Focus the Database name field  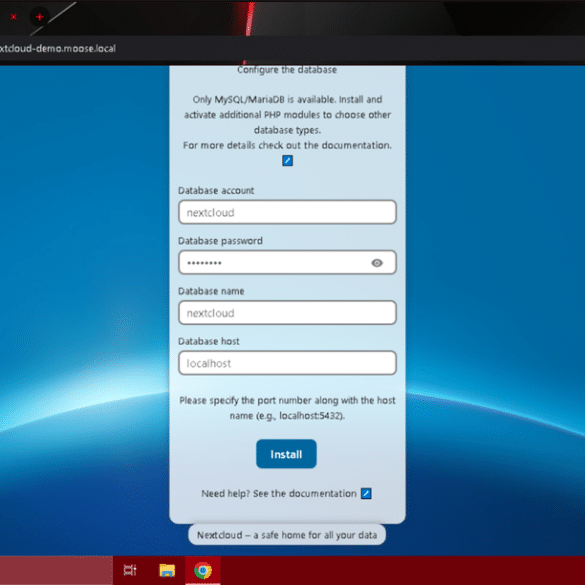point(287,313)
